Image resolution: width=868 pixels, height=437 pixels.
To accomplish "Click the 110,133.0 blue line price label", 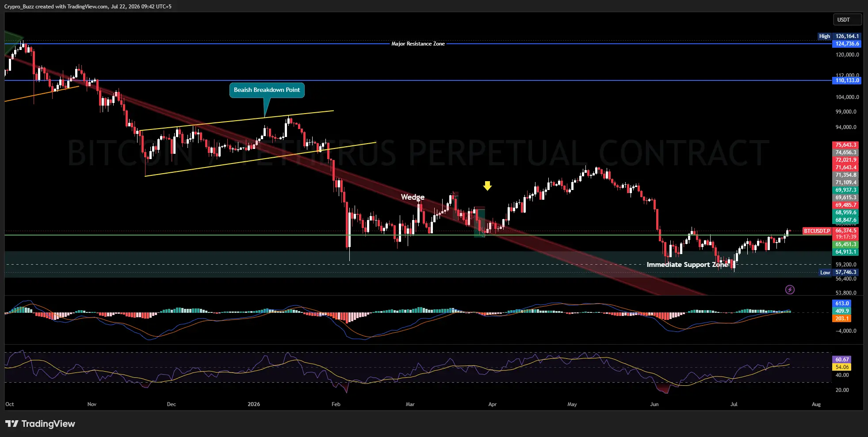I will coord(847,80).
